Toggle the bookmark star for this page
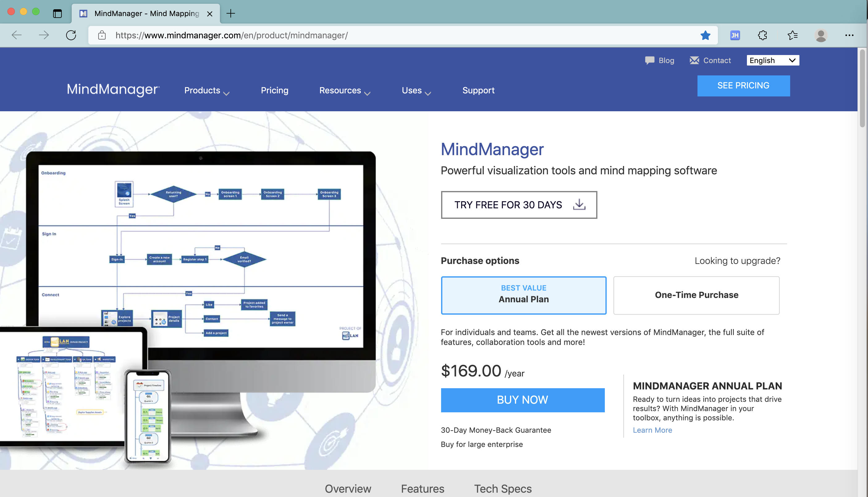This screenshot has width=868, height=497. 705,35
